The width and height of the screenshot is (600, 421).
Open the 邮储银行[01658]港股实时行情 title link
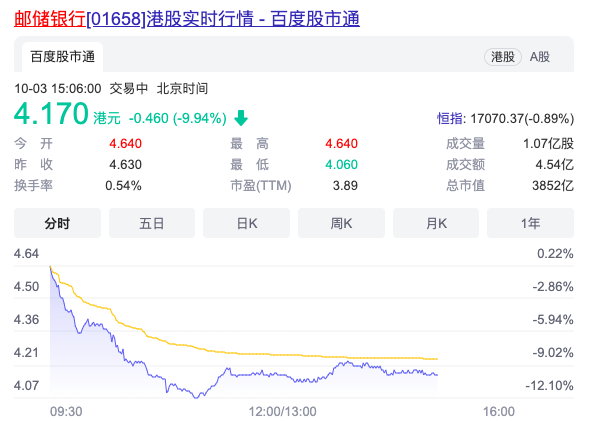pyautogui.click(x=187, y=19)
